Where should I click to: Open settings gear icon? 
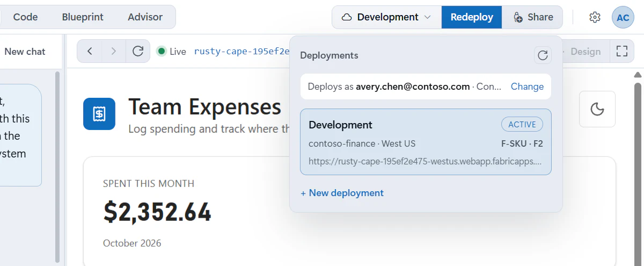coord(595,17)
